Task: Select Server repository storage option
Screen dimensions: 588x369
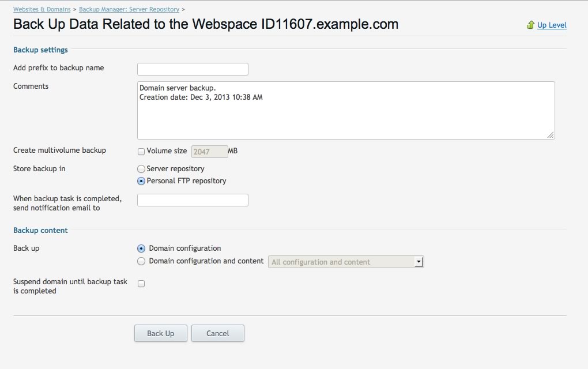Action: point(141,169)
